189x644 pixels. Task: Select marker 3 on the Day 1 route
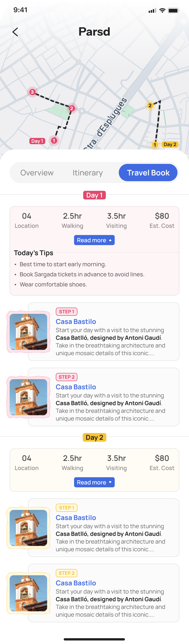tap(32, 92)
